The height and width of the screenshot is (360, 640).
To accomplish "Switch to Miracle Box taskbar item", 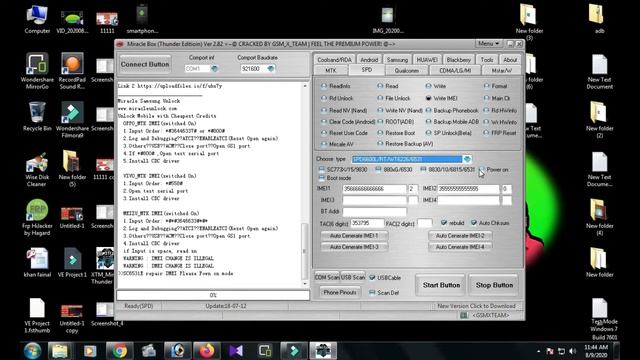I will point(323,351).
